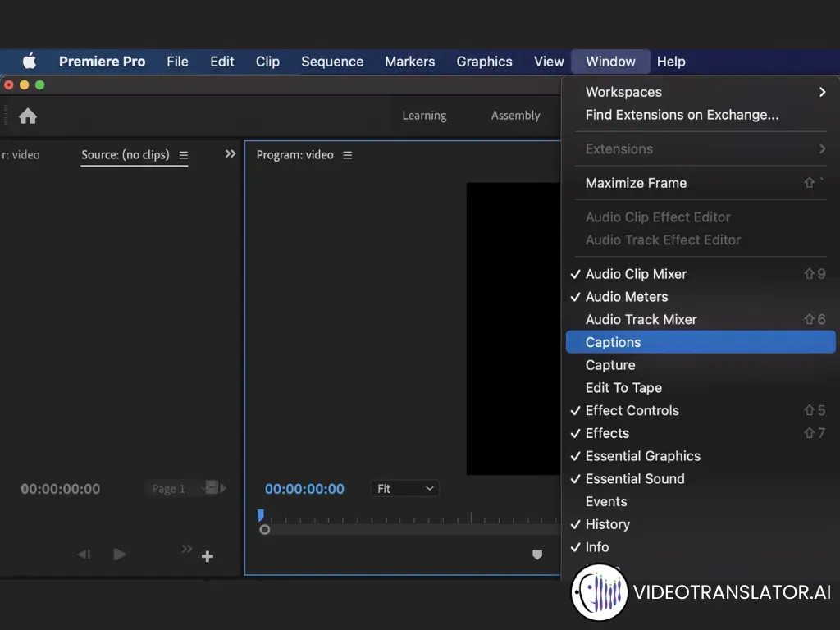Go to the Home screen icon

coord(28,116)
